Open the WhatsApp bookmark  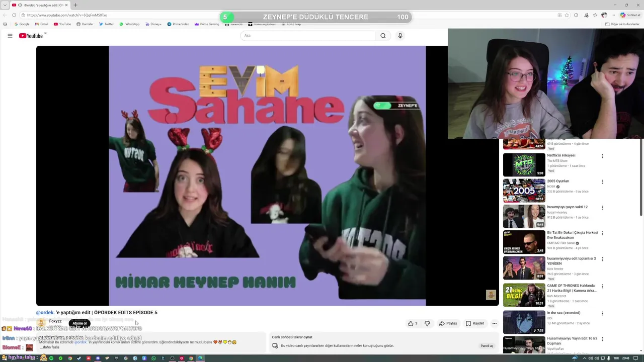coord(129,24)
